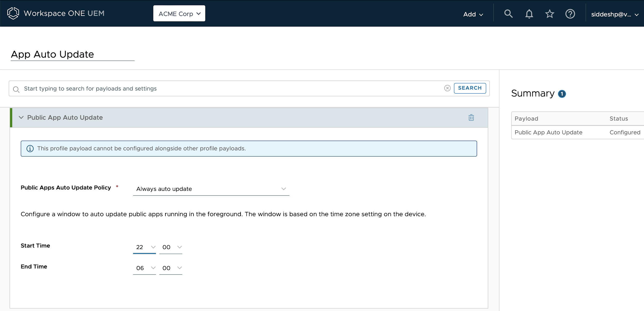Click the Summary count badge

(562, 94)
